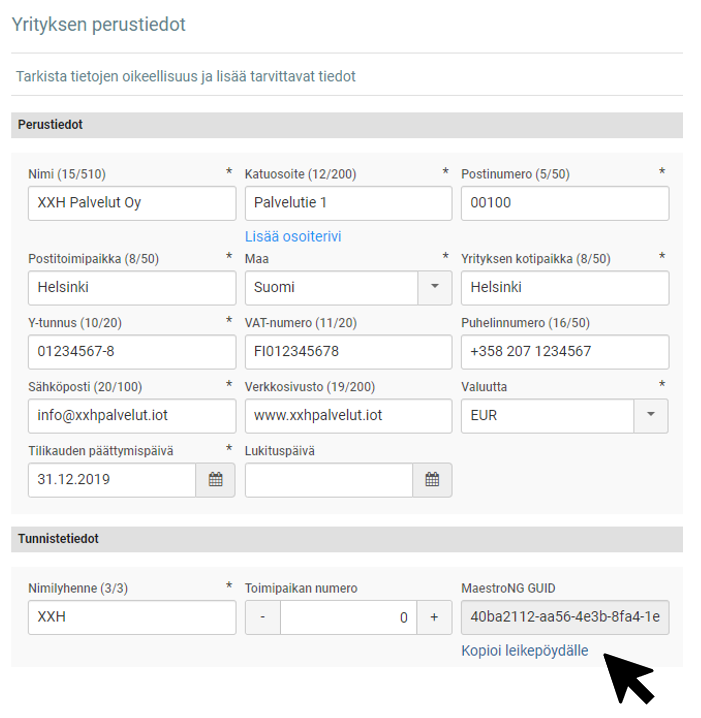
Task: Decrease Toimipaikan numero with minus button
Action: pyautogui.click(x=263, y=618)
